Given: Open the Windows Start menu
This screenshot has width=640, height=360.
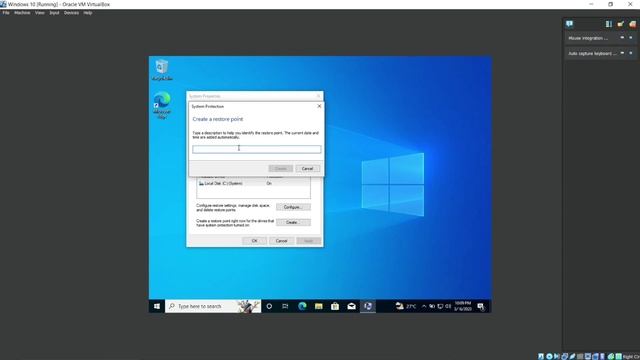Looking at the screenshot, I should [157, 306].
